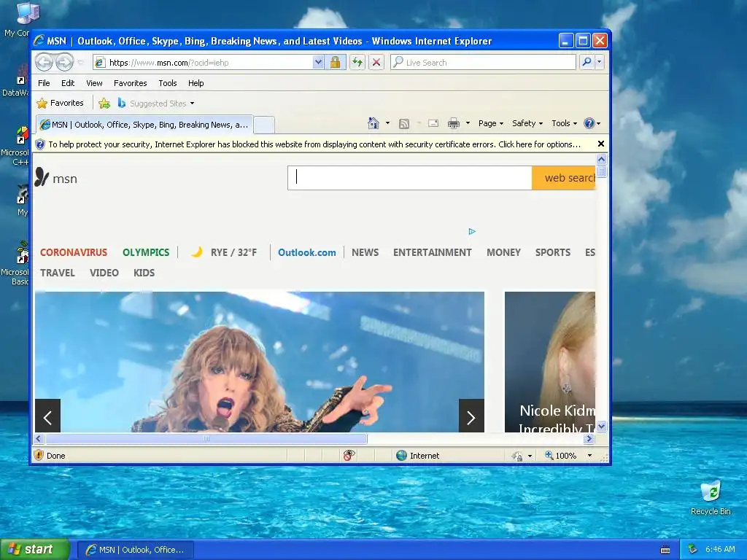Open the Nicole Kidman story thumbnail
This screenshot has height=560, width=747.
[x=550, y=362]
